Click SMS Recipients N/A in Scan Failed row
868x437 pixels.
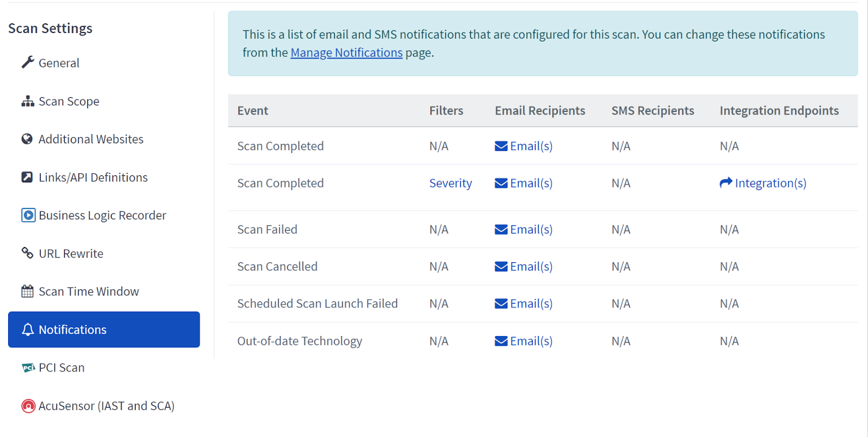tap(621, 230)
